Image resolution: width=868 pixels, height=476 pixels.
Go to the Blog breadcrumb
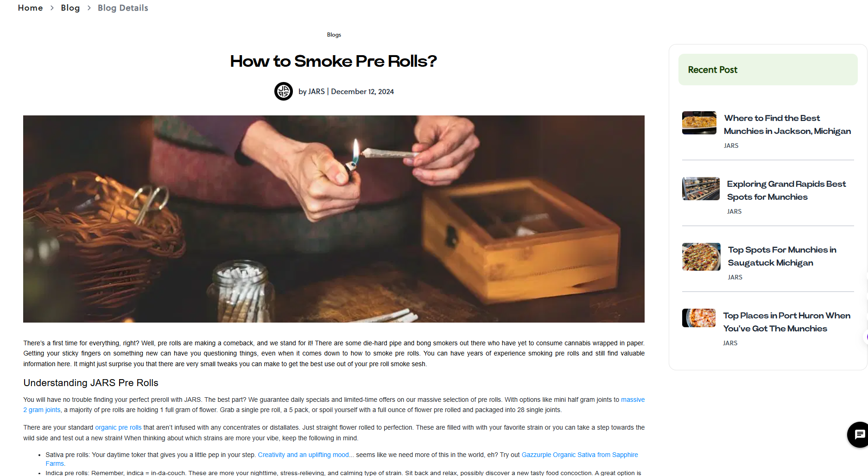click(70, 8)
